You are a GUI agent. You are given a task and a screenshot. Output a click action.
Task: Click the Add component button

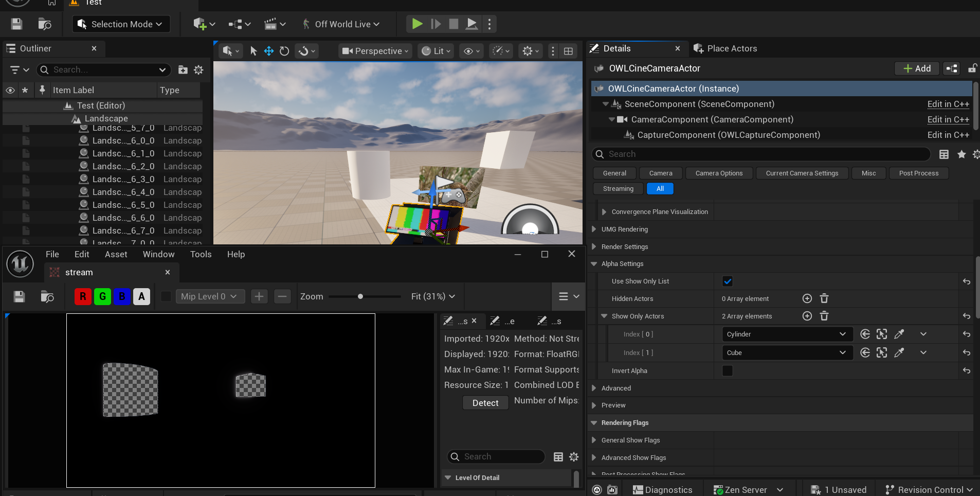click(x=917, y=68)
